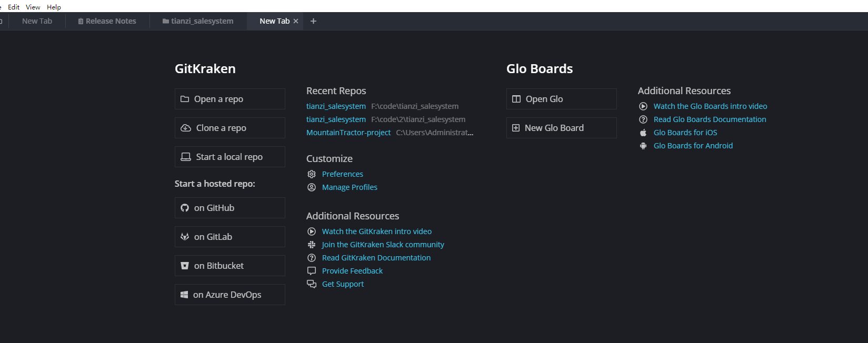The image size is (868, 343).
Task: Click the New Glo Board button
Action: click(x=562, y=128)
